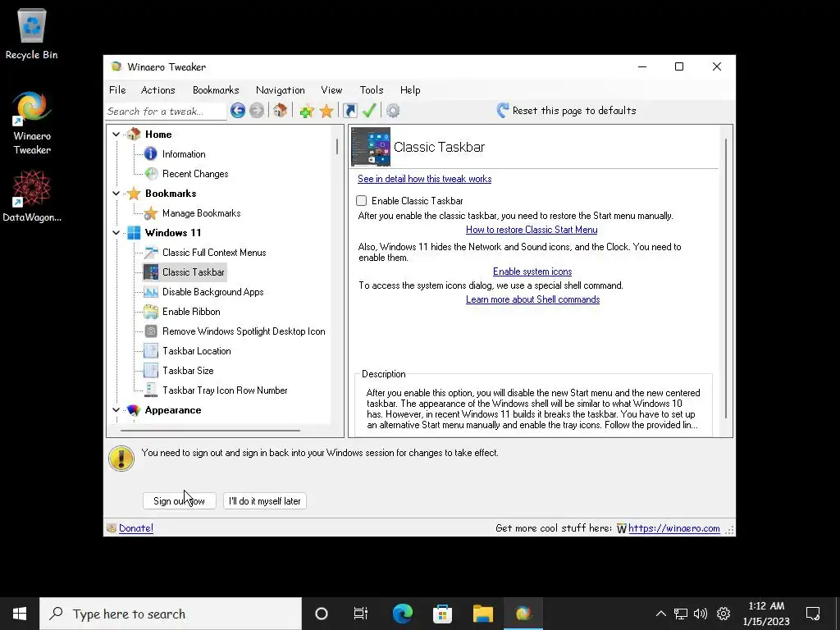
Task: Collapse the Appearance tree section
Action: pos(116,410)
